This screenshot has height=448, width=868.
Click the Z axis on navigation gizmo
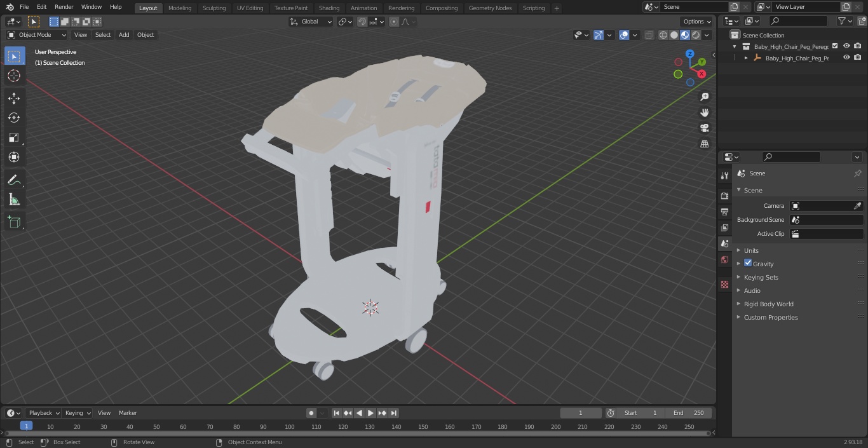[689, 55]
